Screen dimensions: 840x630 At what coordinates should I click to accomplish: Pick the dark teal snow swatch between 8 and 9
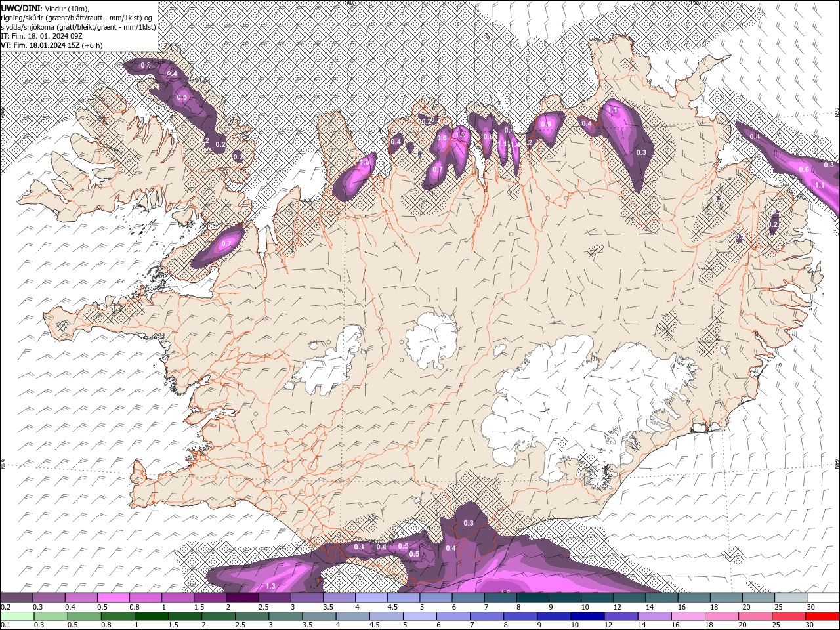point(533,598)
